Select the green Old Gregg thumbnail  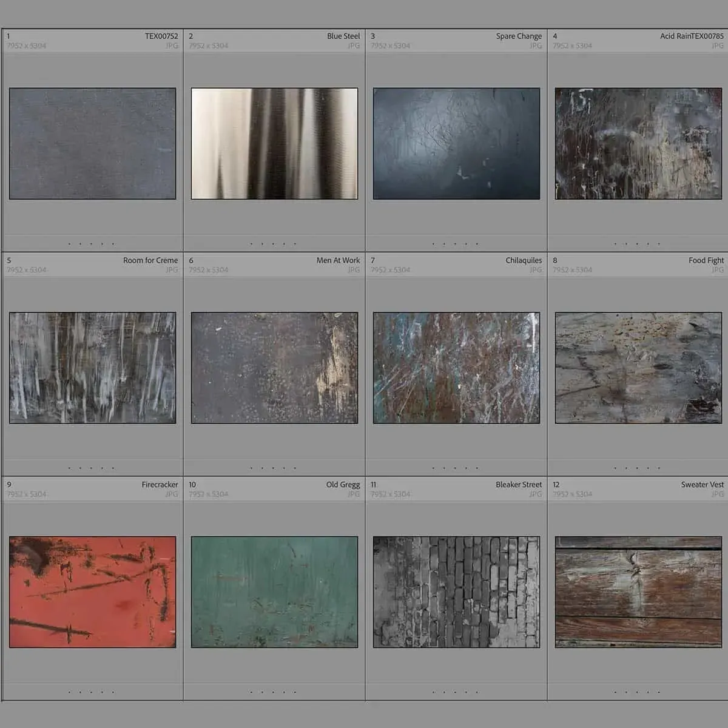point(274,592)
